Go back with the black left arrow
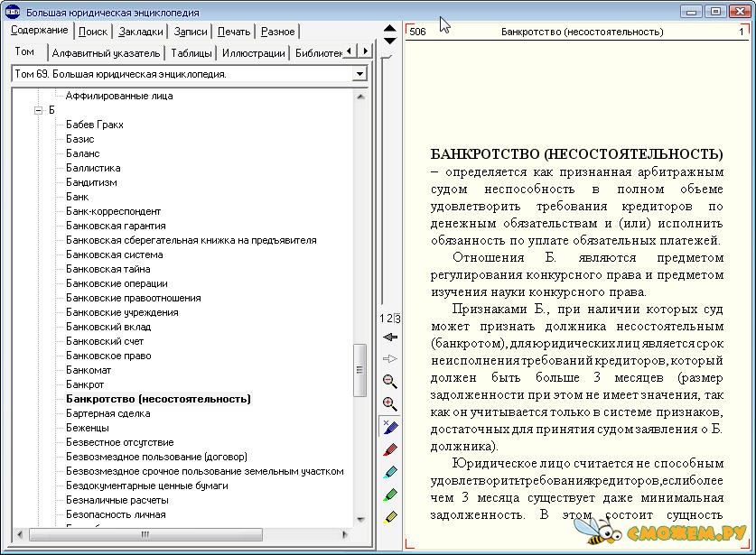This screenshot has height=555, width=756. [390, 337]
